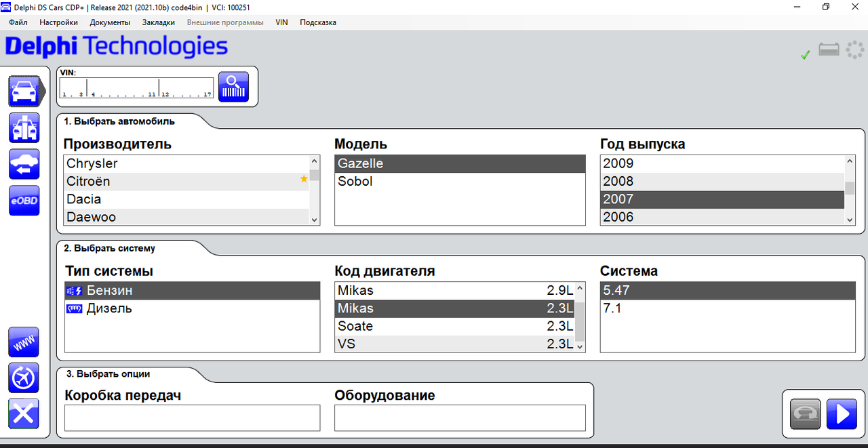Click the dotted circle connection indicator
This screenshot has width=868, height=448.
click(x=854, y=50)
